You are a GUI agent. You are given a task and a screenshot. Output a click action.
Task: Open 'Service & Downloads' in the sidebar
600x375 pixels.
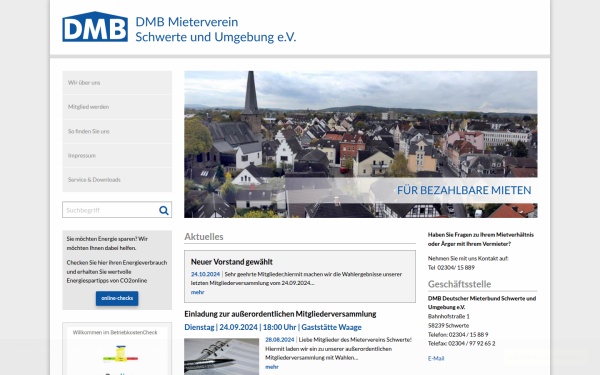tap(117, 179)
